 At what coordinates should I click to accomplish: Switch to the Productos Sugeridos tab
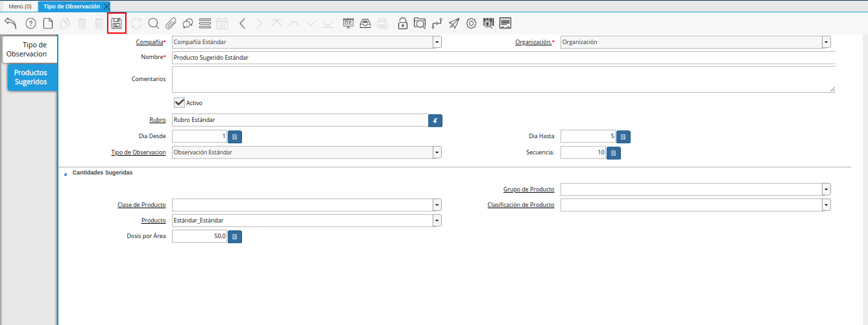point(30,77)
